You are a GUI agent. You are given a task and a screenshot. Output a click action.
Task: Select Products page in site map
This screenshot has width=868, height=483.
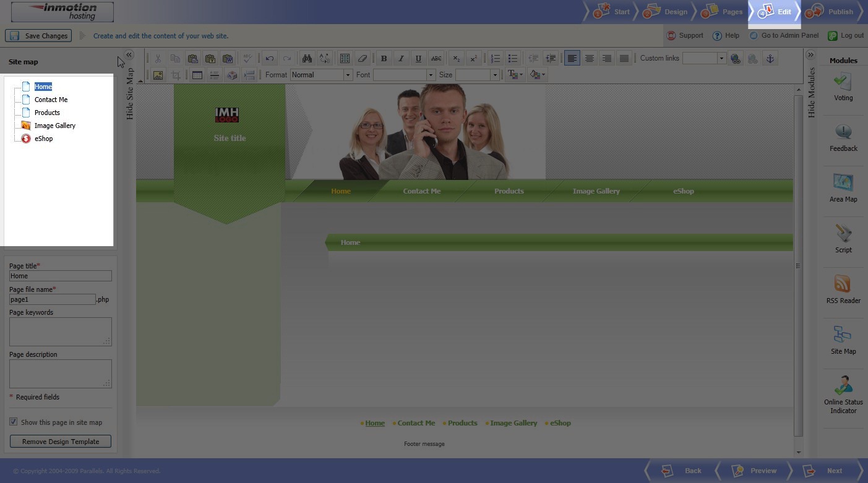[47, 113]
